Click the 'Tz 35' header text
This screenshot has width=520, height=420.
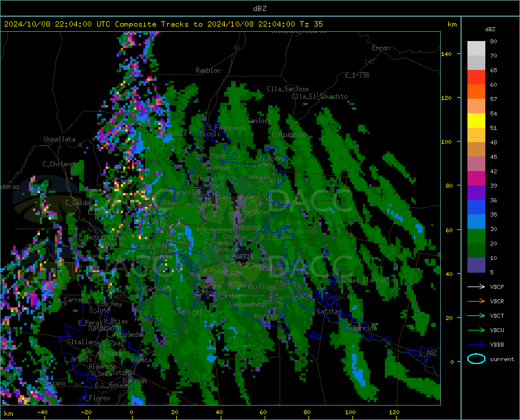pyautogui.click(x=311, y=24)
